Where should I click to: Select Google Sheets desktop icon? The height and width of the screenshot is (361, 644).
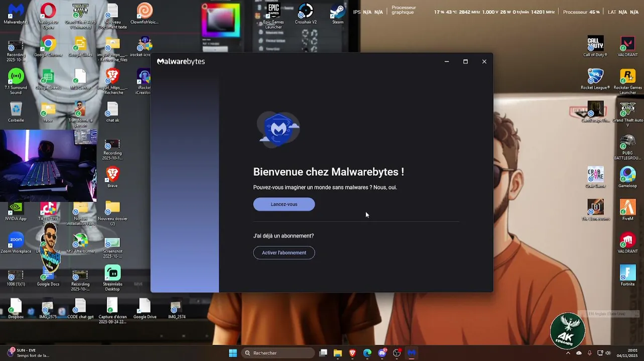[48, 80]
